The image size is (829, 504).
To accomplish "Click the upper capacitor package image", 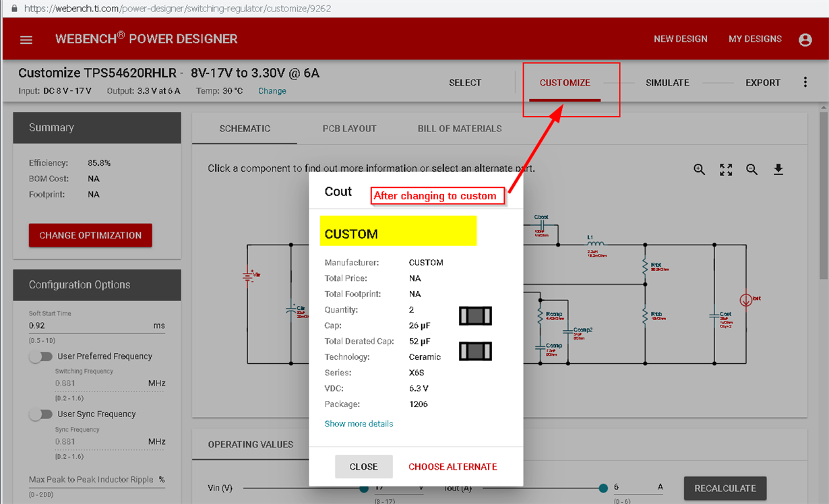I will (475, 316).
